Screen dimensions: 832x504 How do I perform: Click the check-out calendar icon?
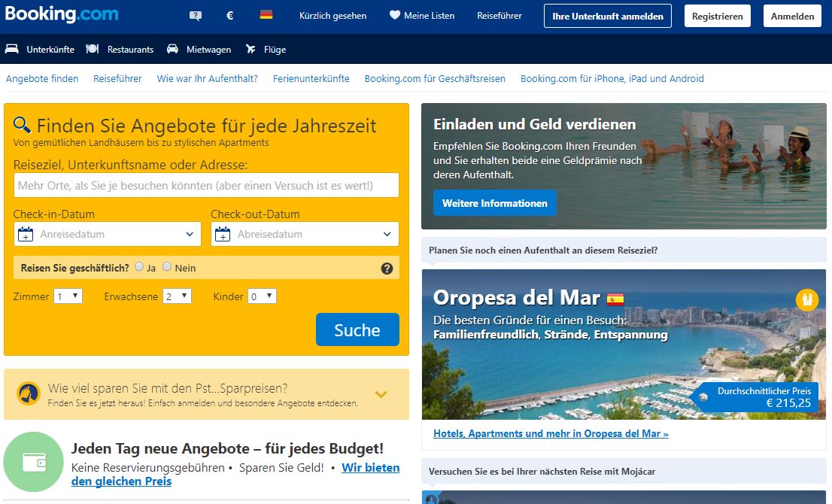223,234
